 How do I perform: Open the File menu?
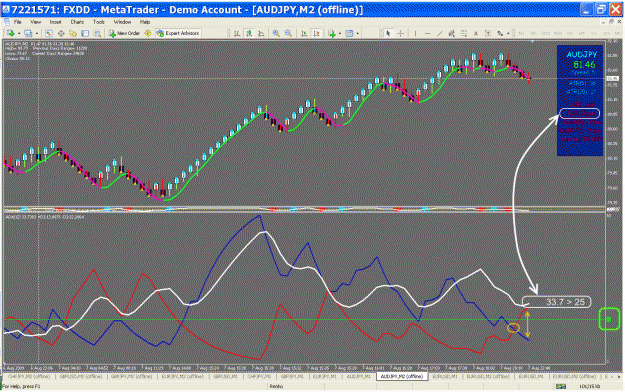17,22
